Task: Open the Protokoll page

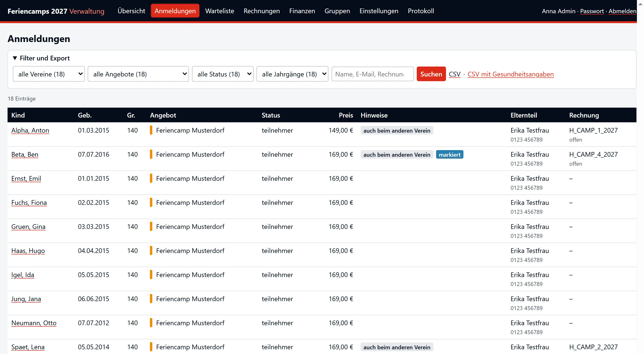Action: [421, 11]
